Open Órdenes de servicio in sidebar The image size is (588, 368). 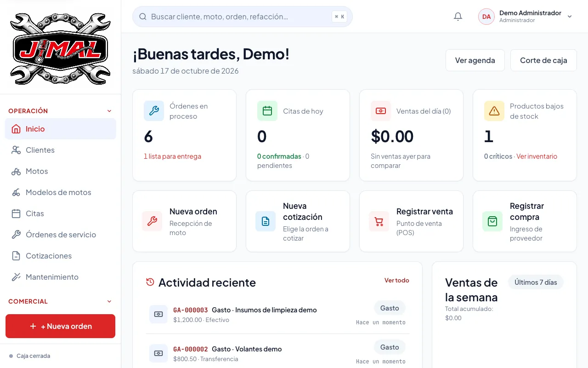[x=60, y=235]
